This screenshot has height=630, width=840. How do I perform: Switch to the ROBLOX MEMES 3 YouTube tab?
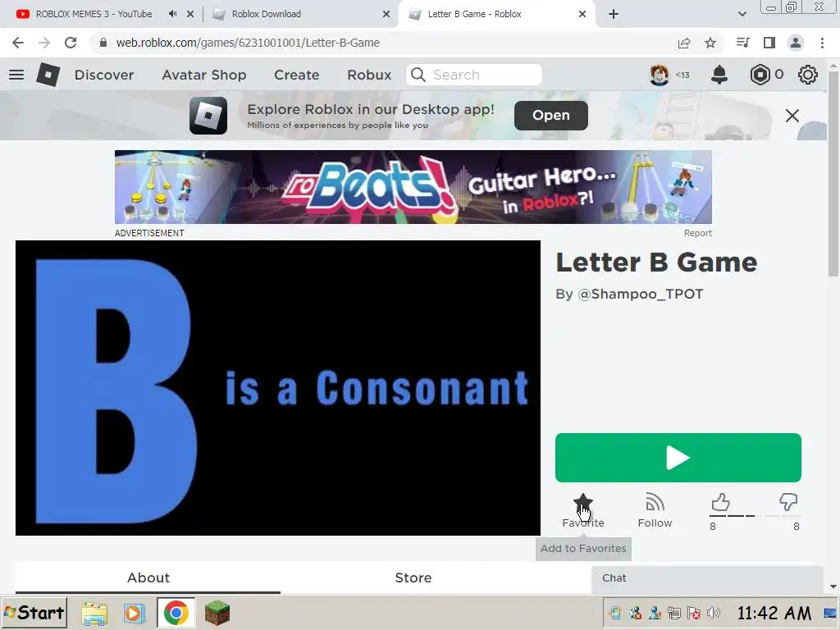94,14
